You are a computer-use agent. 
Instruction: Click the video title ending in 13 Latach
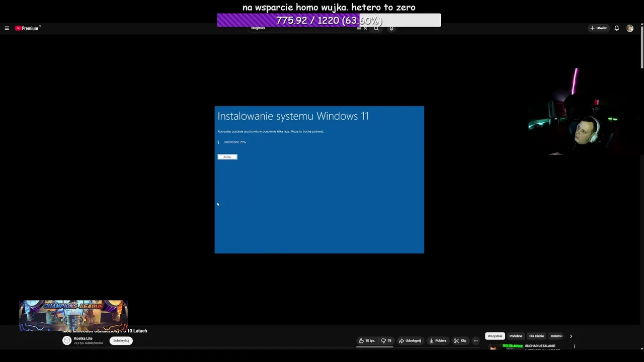(x=105, y=331)
